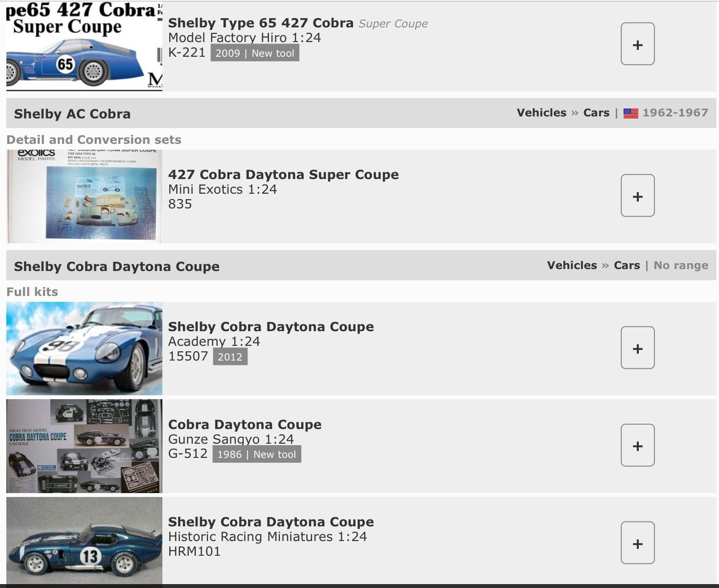Click Vehicles link in Shelby AC Cobra header
The width and height of the screenshot is (719, 588).
point(541,113)
